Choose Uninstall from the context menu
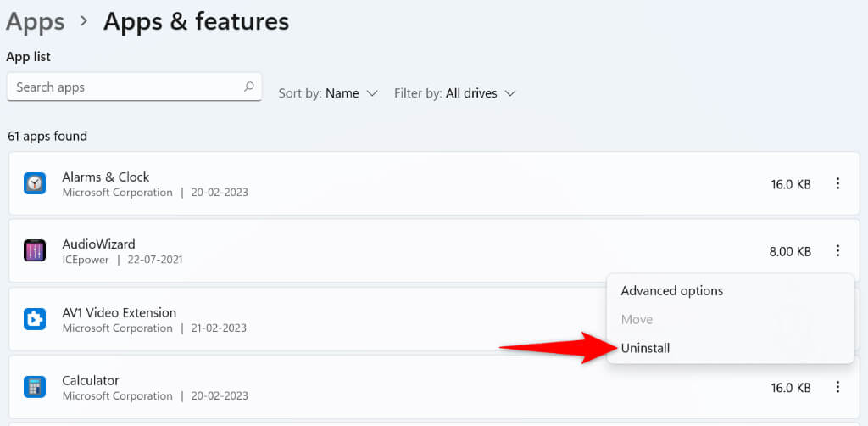This screenshot has width=868, height=426. (645, 348)
